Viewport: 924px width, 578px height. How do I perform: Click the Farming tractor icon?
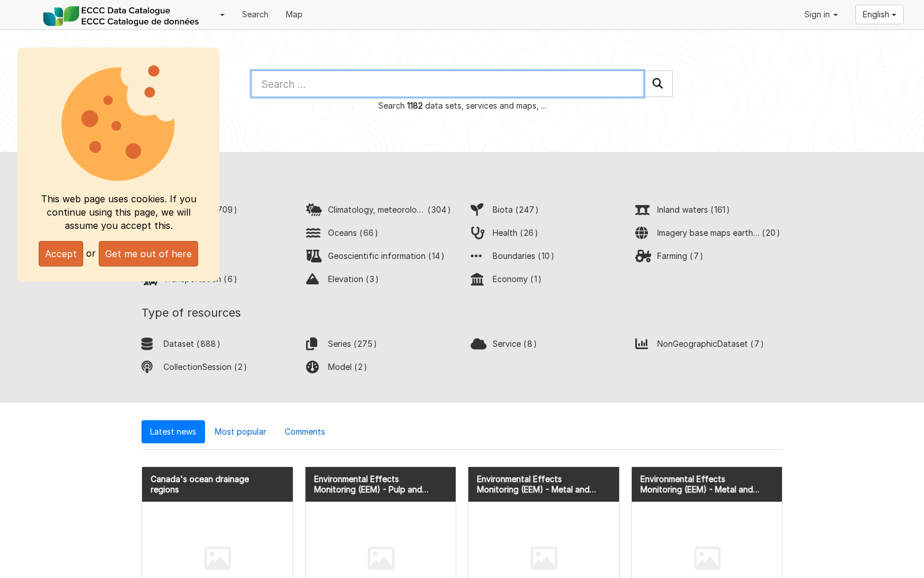pyautogui.click(x=643, y=256)
